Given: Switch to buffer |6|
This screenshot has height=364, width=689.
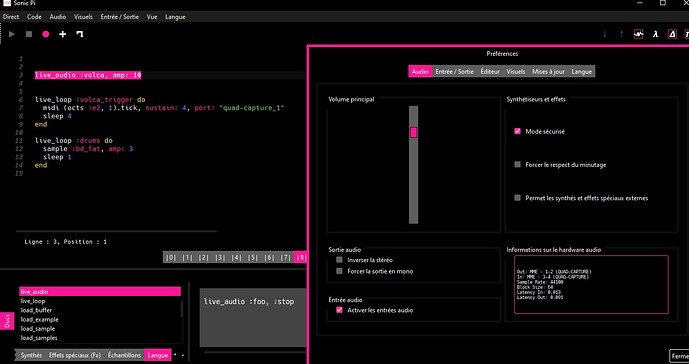Looking at the screenshot, I should [x=269, y=257].
